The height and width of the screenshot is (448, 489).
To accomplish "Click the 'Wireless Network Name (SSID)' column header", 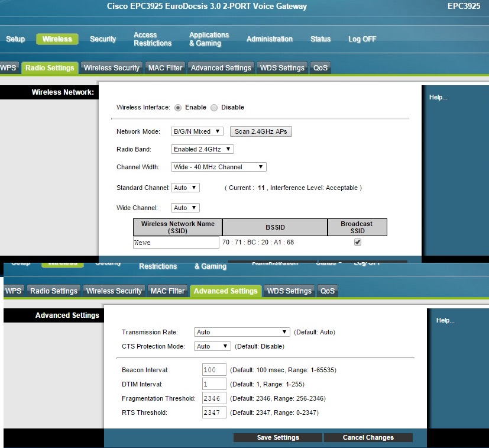I will click(178, 227).
